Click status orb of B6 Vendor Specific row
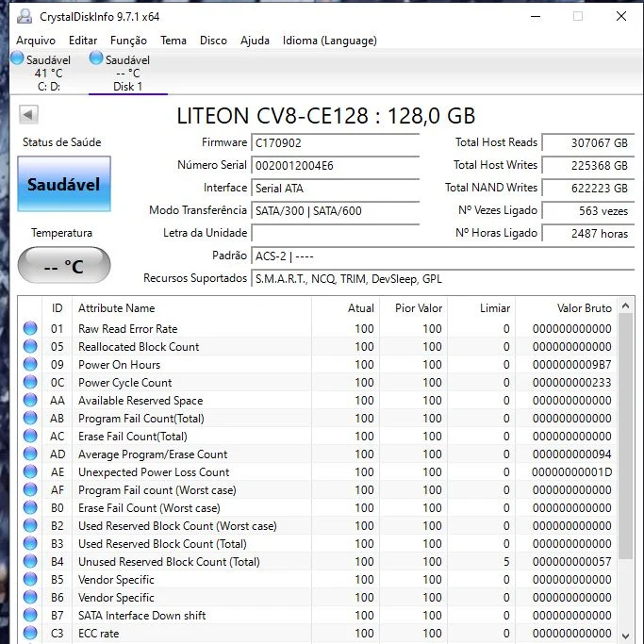Viewport: 644px width, 644px height. click(x=30, y=597)
